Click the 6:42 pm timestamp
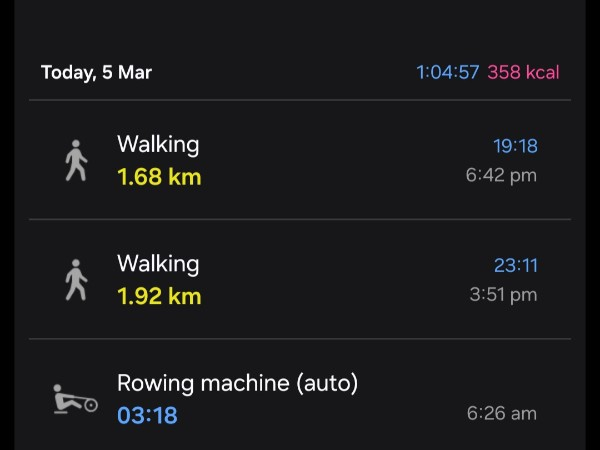 pyautogui.click(x=501, y=176)
